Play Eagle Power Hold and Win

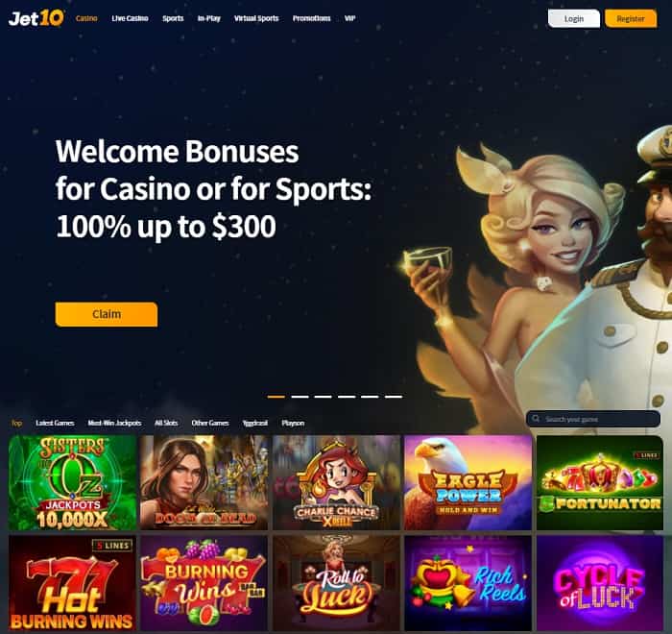(x=468, y=482)
